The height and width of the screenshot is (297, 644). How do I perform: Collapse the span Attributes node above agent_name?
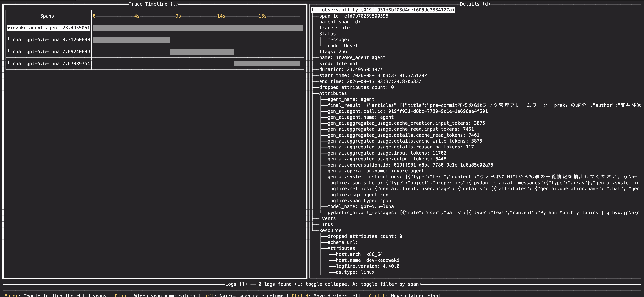click(333, 93)
